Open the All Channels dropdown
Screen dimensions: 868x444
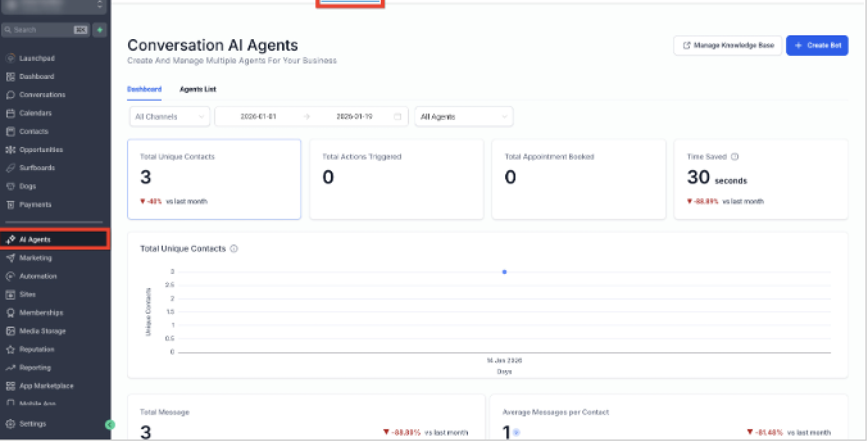[x=169, y=117]
